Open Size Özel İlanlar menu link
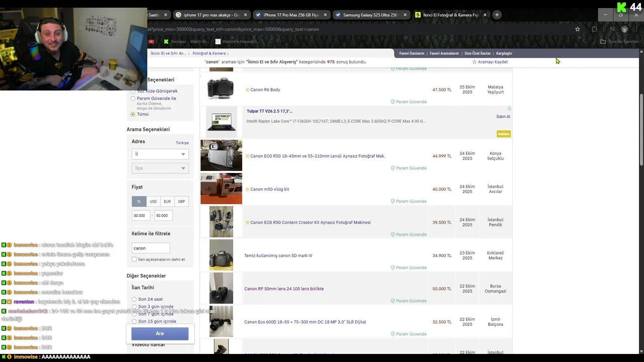 pos(477,53)
